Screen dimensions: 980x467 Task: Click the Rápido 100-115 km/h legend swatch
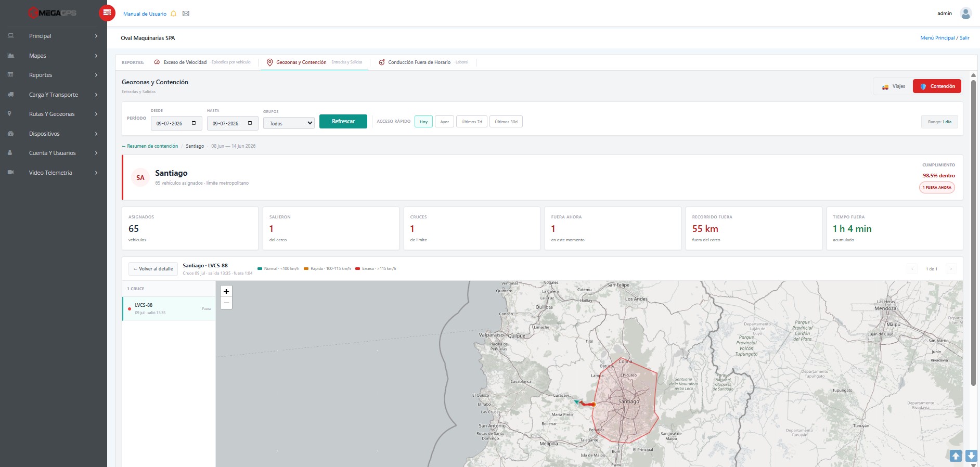[x=306, y=269]
